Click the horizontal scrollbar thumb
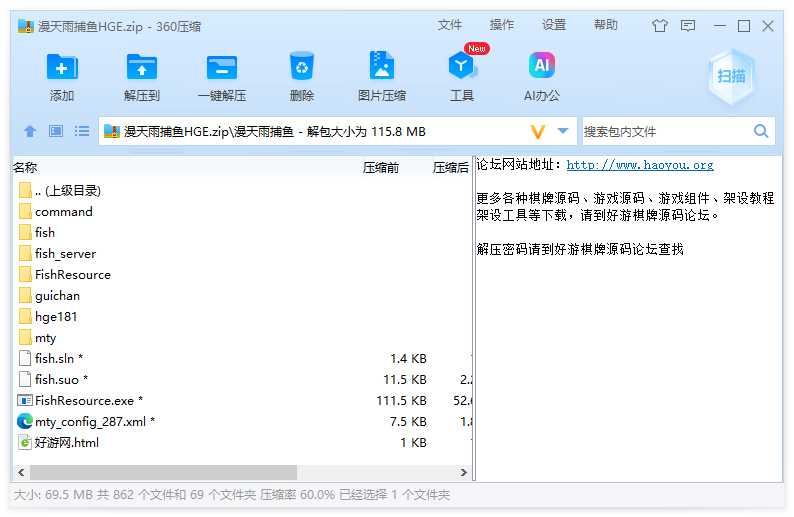The height and width of the screenshot is (517, 794). (x=163, y=472)
